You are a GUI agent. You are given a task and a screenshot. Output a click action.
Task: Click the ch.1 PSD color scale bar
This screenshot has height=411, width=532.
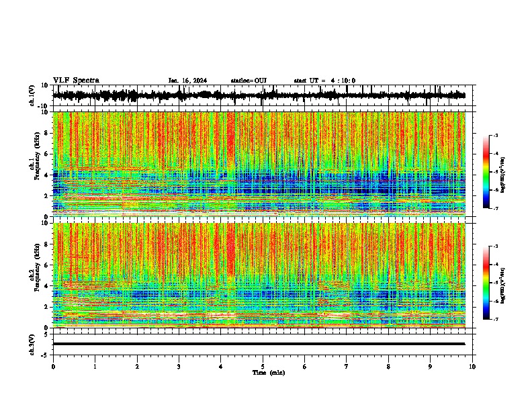[486, 172]
